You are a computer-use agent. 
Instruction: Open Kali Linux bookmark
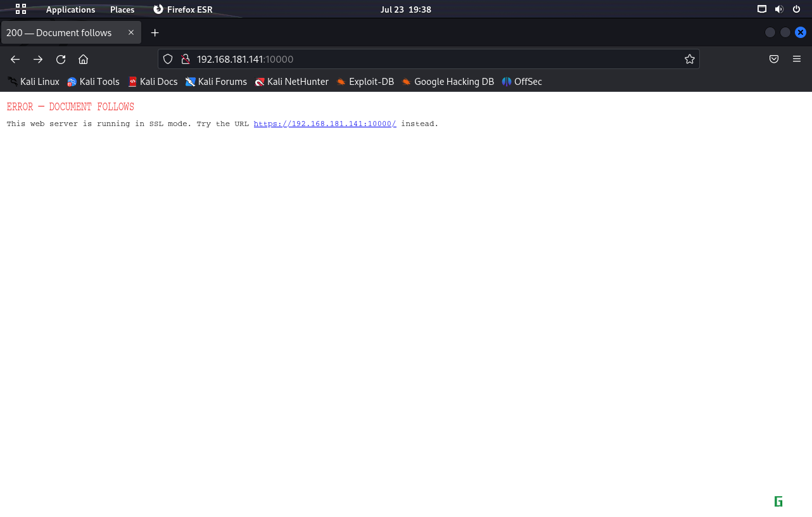[x=33, y=81]
